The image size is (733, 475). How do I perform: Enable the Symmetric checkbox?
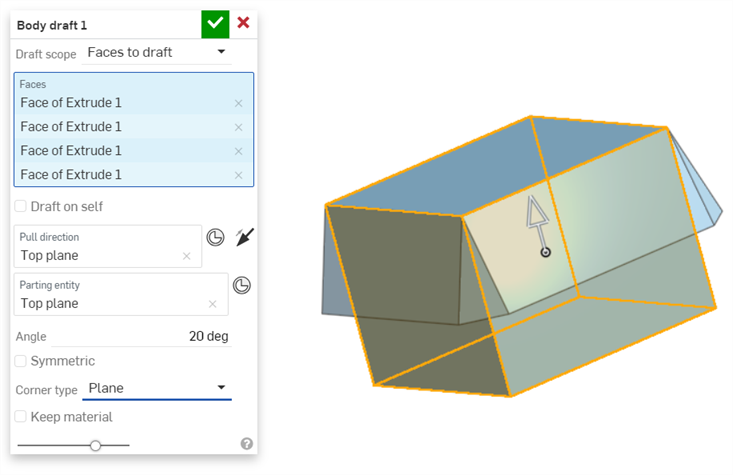click(x=21, y=361)
